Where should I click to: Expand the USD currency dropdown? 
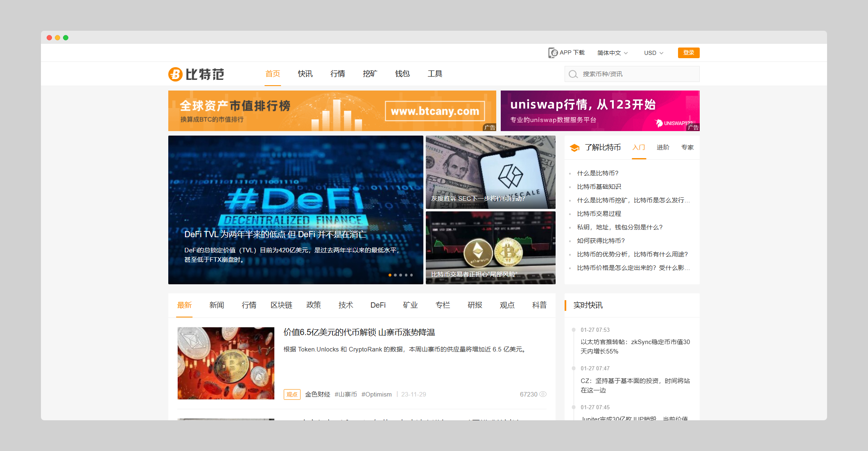point(653,53)
